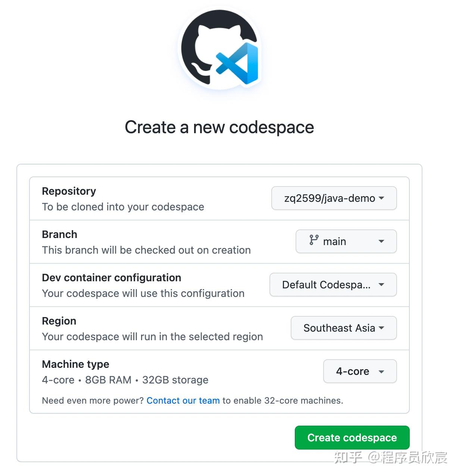Image resolution: width=459 pixels, height=476 pixels.
Task: Click the git branch icon beside main
Action: (314, 240)
